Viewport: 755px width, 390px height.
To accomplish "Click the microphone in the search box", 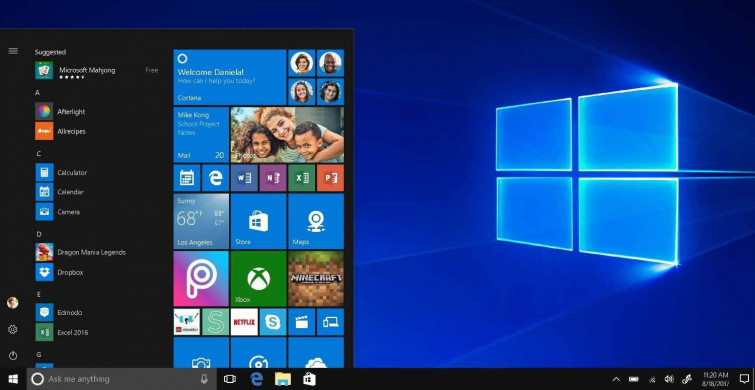I will (x=204, y=379).
